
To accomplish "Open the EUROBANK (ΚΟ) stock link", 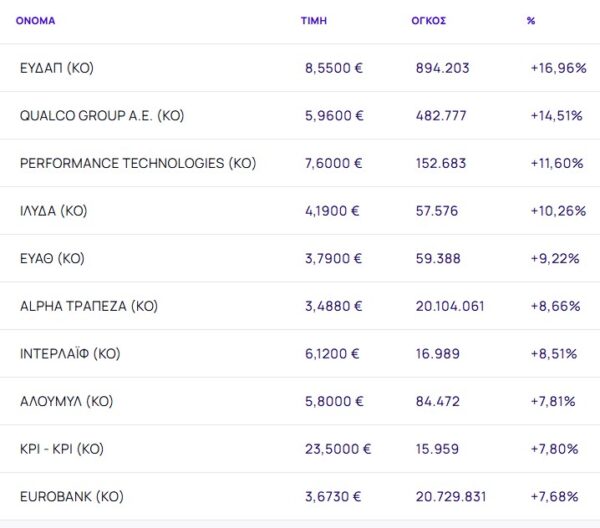I will coord(71,496).
